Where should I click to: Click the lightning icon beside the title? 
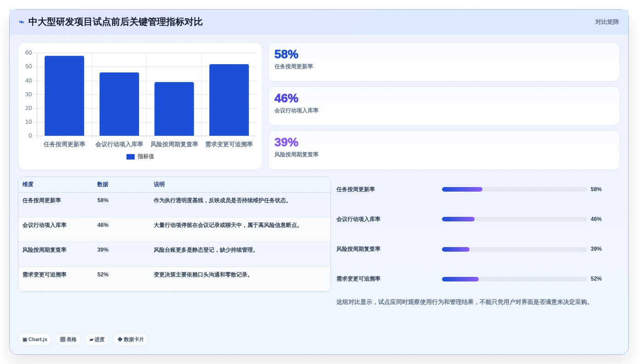pos(22,22)
